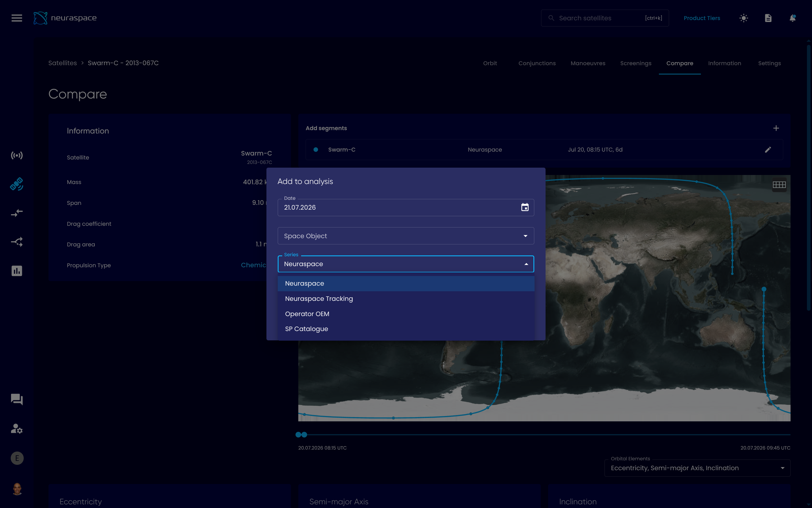Click the Inclination chart heading
The width and height of the screenshot is (812, 508).
pyautogui.click(x=578, y=502)
